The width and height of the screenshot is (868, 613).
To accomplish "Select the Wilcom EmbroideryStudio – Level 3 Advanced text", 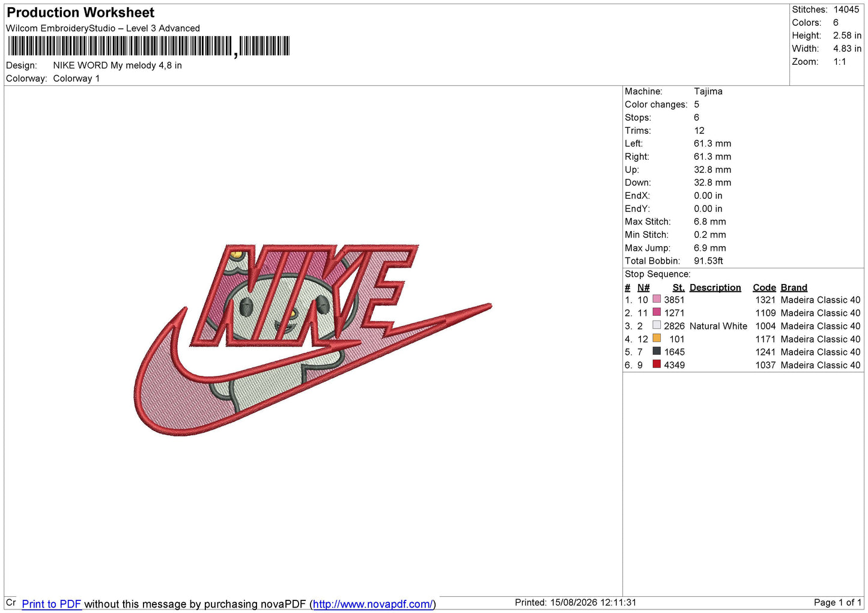I will pos(103,28).
